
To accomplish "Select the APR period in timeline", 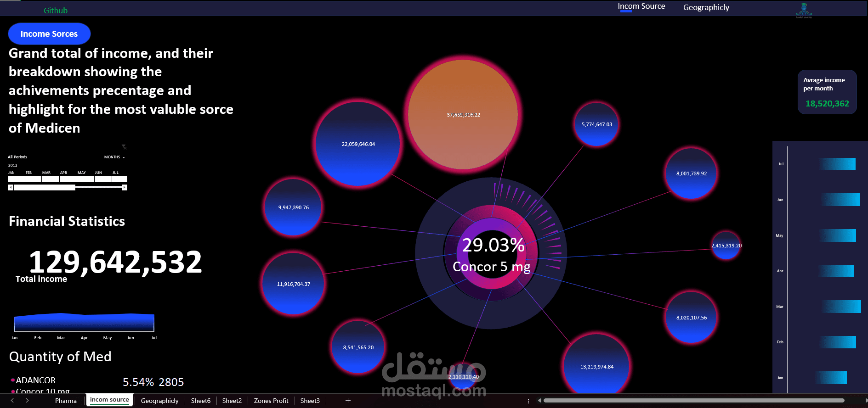I will pos(68,179).
